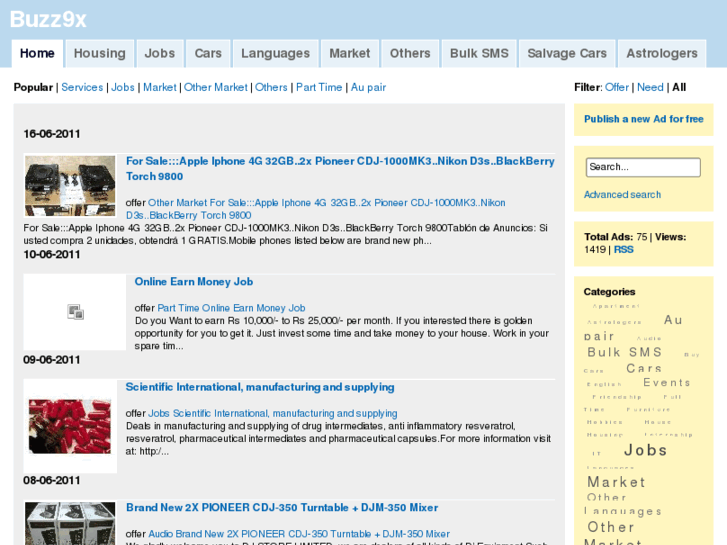Go to the Cars tab
Image resolution: width=727 pixels, height=545 pixels.
click(x=208, y=53)
